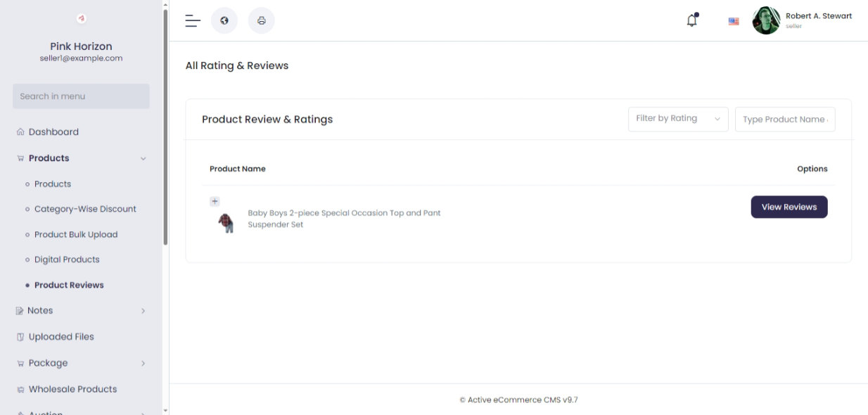Click the Wholesale Products icon
Screen dimensions: 868x415
[20, 390]
